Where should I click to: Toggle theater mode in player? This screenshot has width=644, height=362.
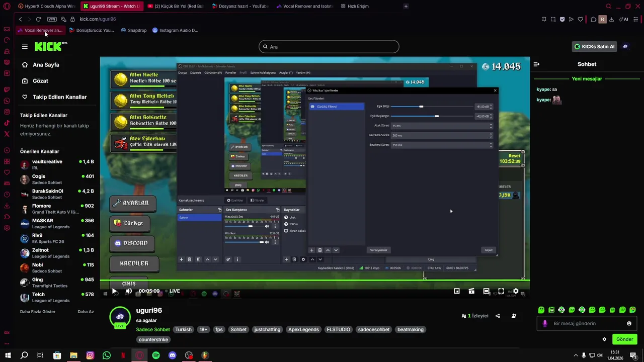(486, 291)
